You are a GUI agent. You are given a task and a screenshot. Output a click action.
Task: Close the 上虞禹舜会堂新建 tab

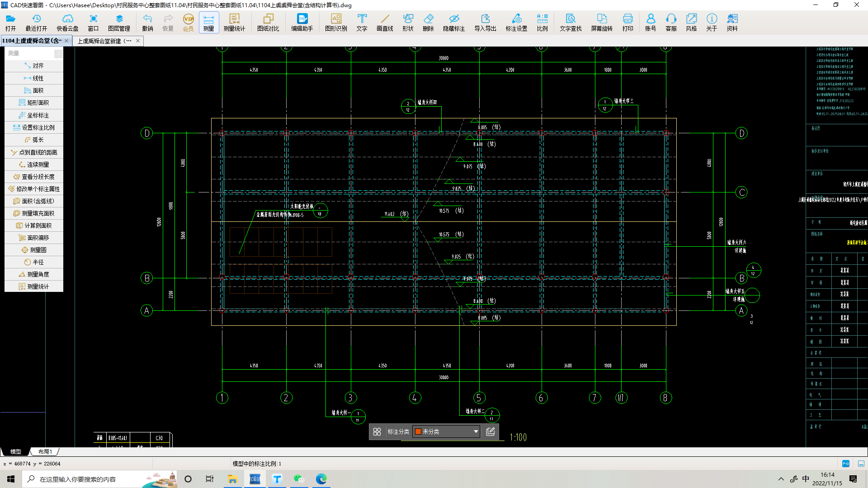[x=138, y=41]
